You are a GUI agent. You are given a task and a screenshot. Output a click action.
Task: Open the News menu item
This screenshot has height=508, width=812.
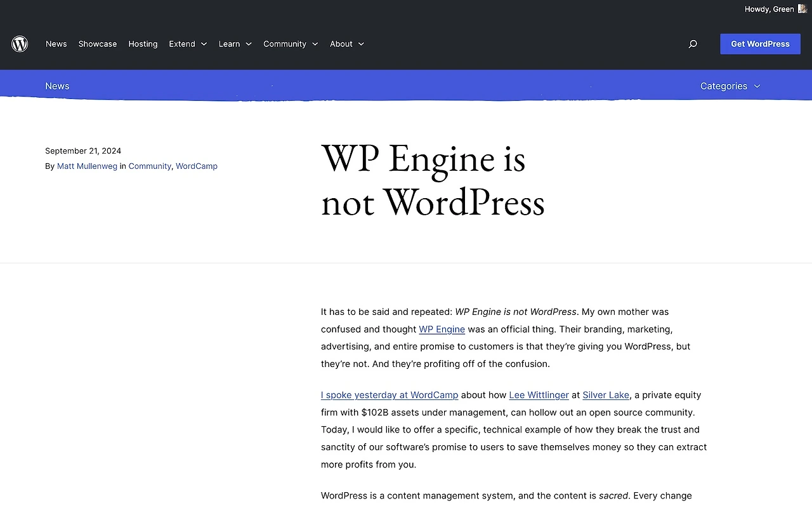pos(56,44)
